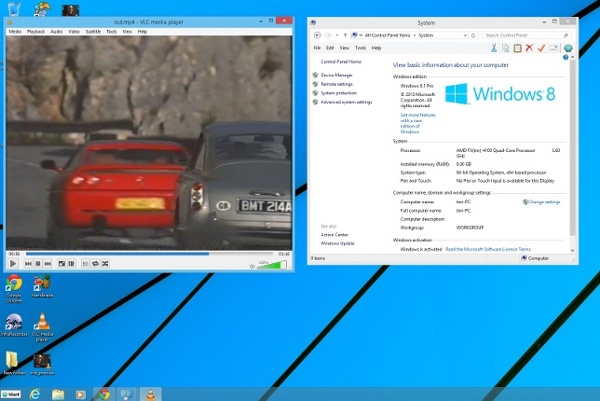This screenshot has width=600, height=401.
Task: Open the VLC View menu
Action: coord(127,31)
